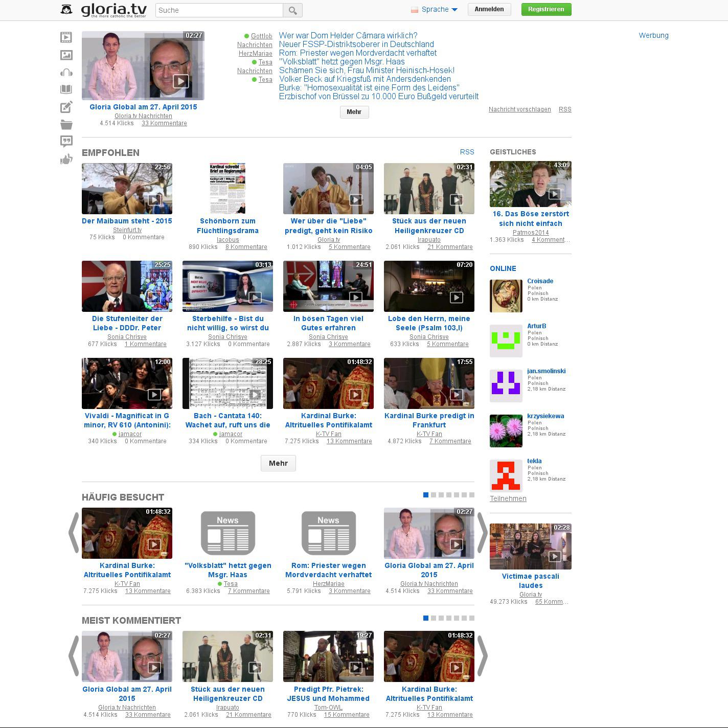The image size is (728, 728).
Task: Select second page dot in Häufig Besucht
Action: (x=434, y=495)
